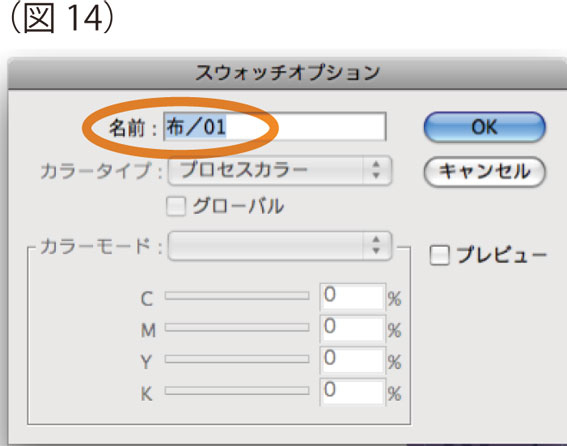Open the カラーモード dropdown

coord(280,246)
